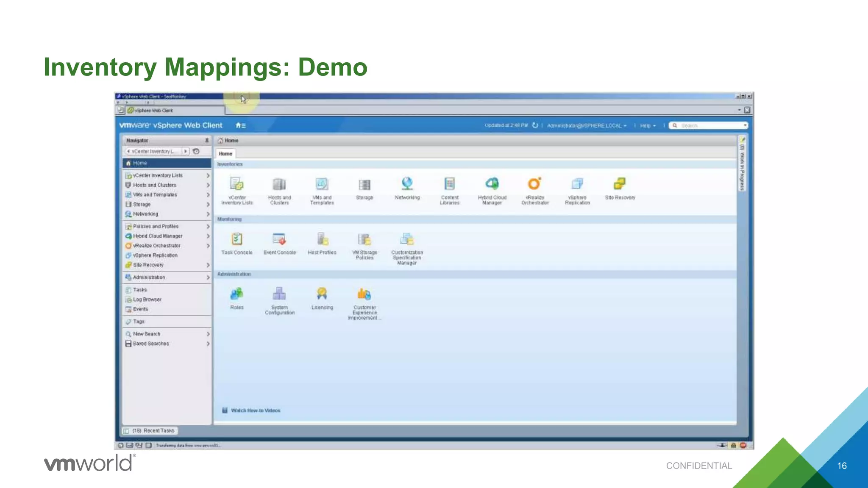Click the refresh icon beside Updated time
The height and width of the screenshot is (488, 868).
[x=535, y=125]
